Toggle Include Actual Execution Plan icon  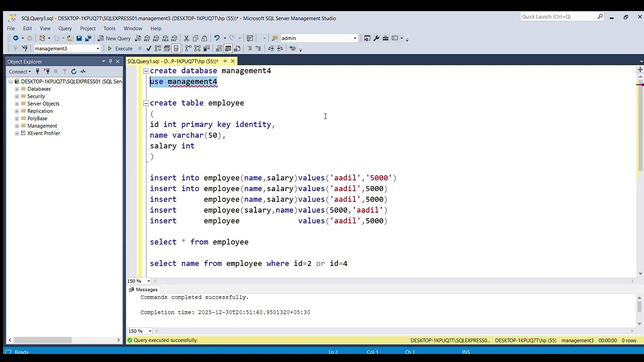[x=188, y=49]
